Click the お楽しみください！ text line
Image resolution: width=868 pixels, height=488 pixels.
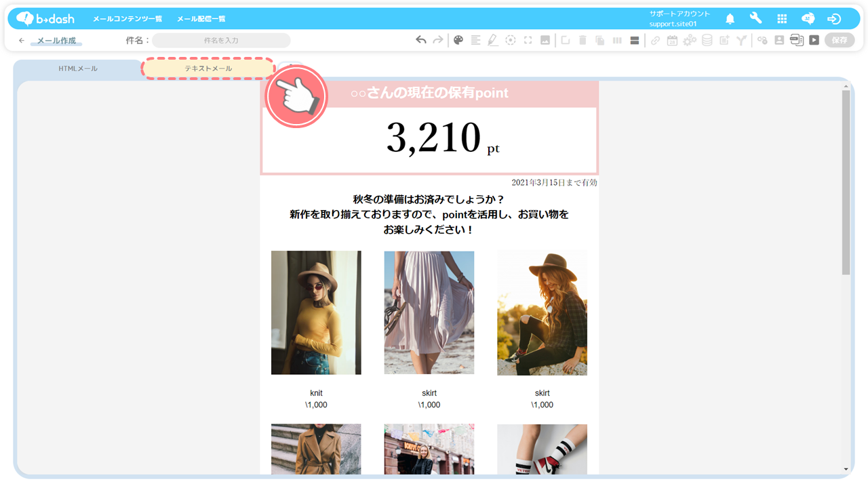pyautogui.click(x=429, y=230)
